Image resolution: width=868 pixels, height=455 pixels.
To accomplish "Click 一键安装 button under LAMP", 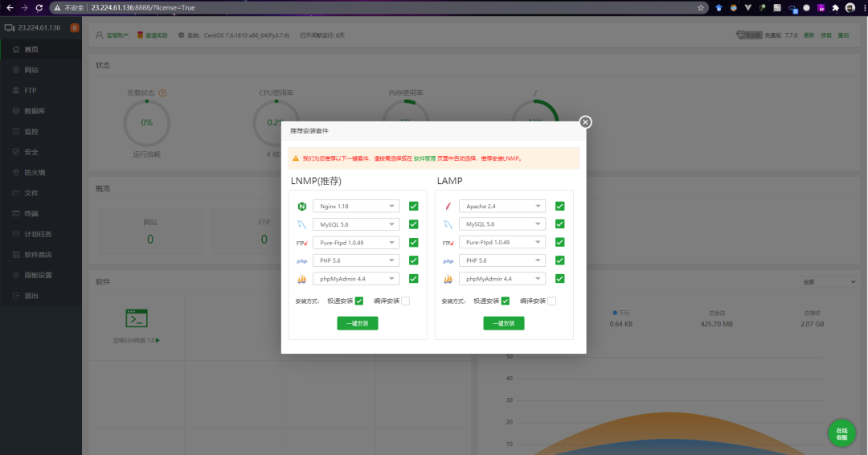I will pyautogui.click(x=504, y=323).
